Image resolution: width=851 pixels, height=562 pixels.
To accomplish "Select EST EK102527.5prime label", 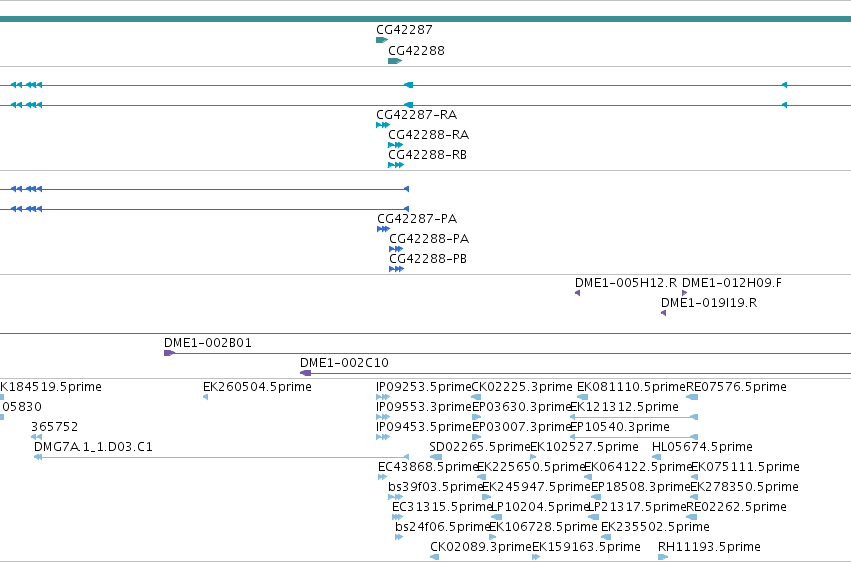I will (x=584, y=447).
